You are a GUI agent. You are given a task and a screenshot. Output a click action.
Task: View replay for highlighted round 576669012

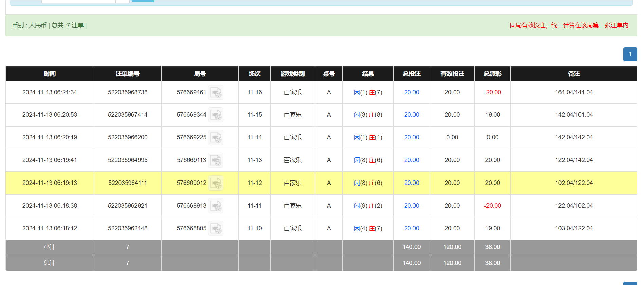pyautogui.click(x=216, y=183)
